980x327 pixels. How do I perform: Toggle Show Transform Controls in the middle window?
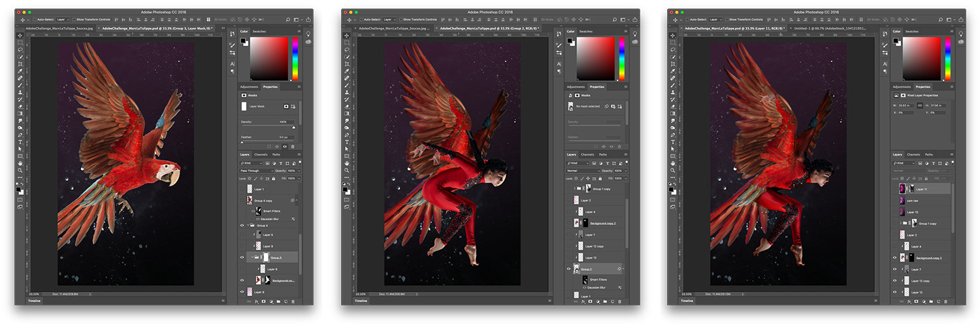click(401, 20)
